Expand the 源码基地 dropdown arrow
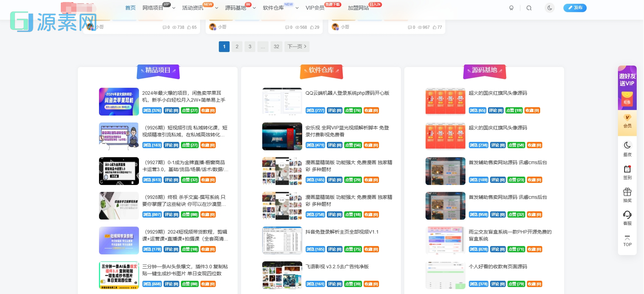 pyautogui.click(x=254, y=8)
